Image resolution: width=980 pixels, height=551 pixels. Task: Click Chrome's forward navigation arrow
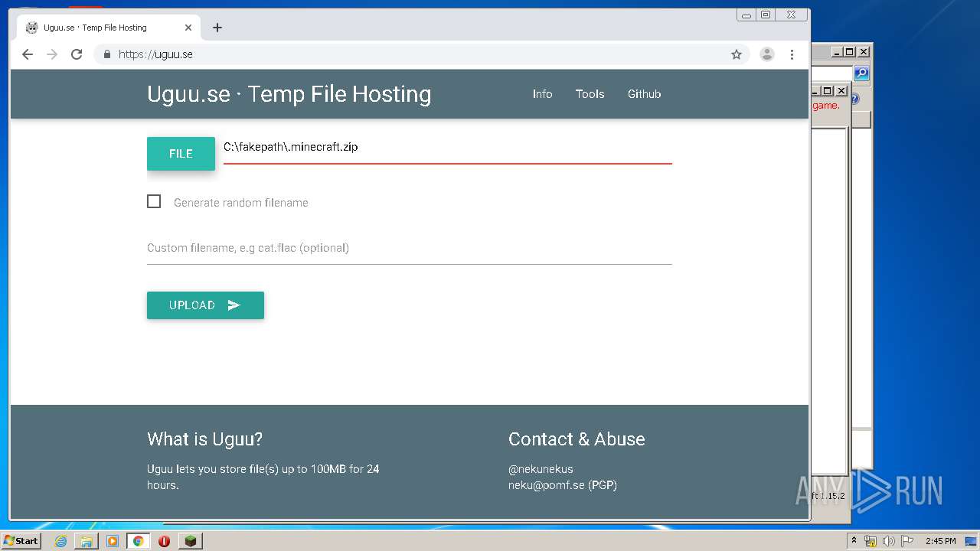(52, 54)
